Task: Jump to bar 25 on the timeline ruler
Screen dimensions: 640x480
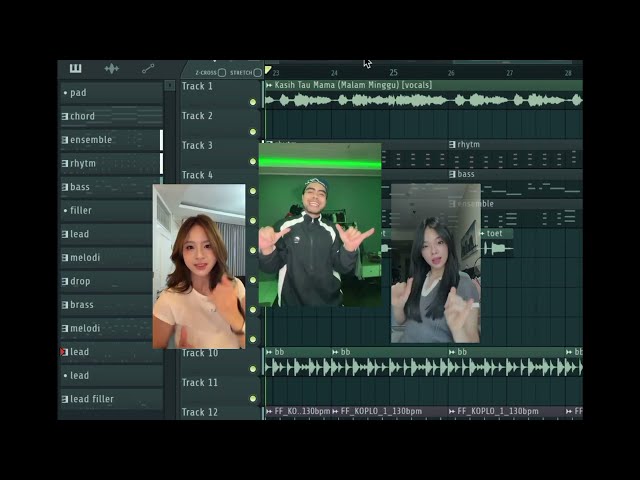Action: [x=393, y=73]
